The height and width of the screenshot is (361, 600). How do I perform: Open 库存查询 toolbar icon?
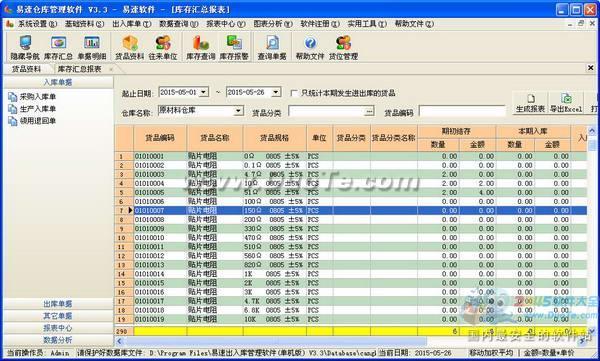[x=201, y=47]
